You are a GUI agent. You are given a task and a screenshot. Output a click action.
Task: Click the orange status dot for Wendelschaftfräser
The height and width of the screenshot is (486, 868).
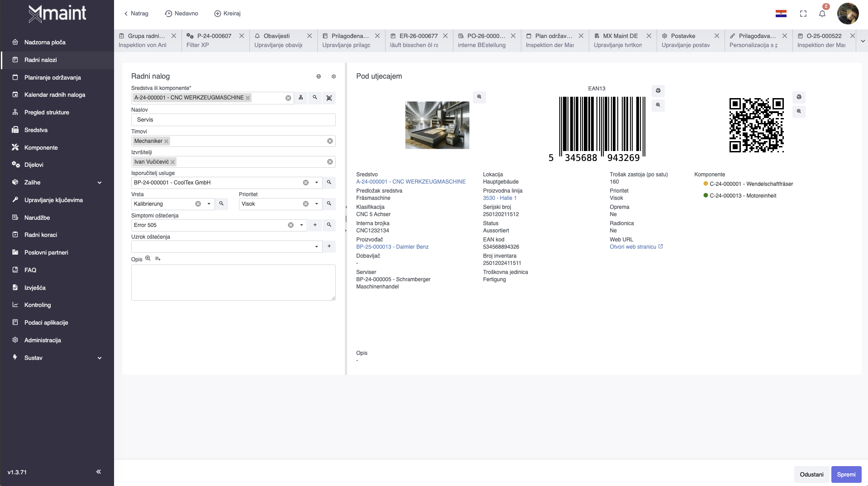point(706,184)
